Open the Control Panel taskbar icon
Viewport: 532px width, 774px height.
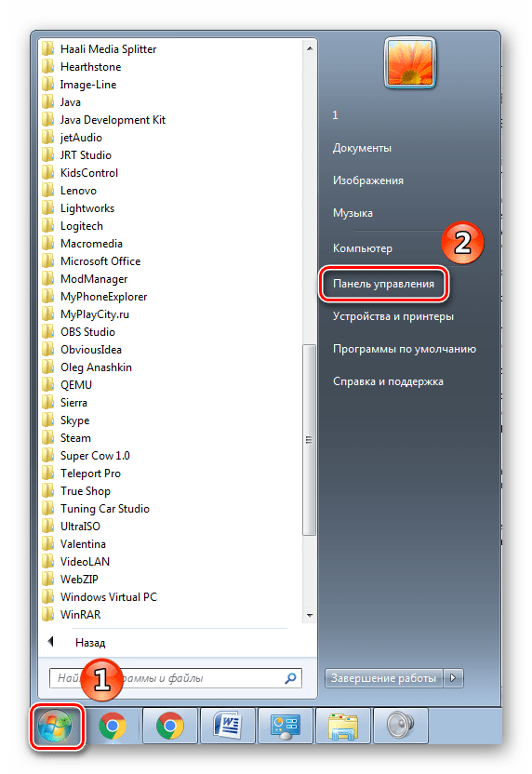pyautogui.click(x=286, y=727)
